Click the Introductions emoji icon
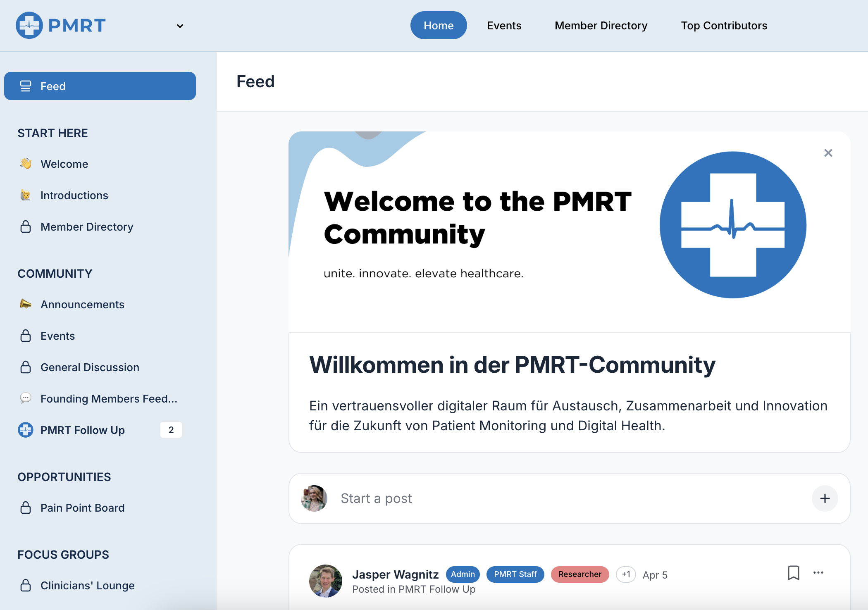This screenshot has height=610, width=868. click(26, 195)
